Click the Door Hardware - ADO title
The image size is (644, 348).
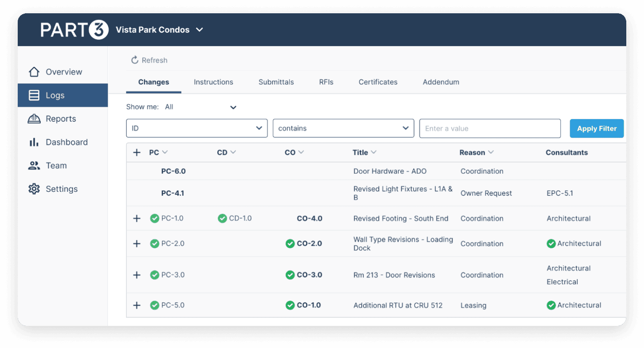pos(390,171)
